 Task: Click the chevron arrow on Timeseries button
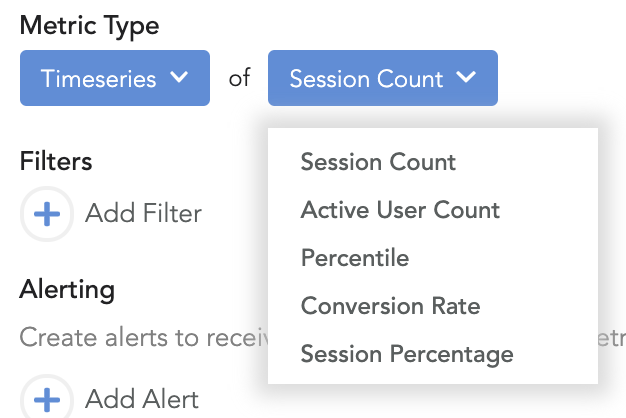click(179, 77)
